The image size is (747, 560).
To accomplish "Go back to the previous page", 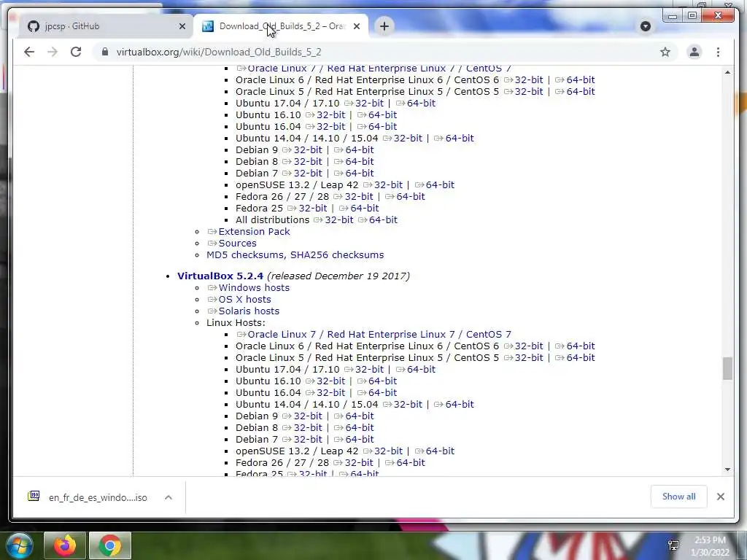I will pos(29,52).
